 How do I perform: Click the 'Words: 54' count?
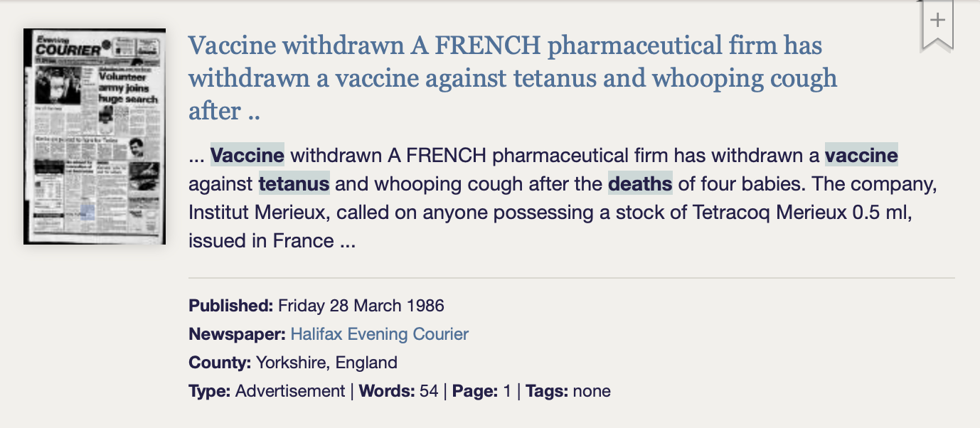[x=398, y=391]
